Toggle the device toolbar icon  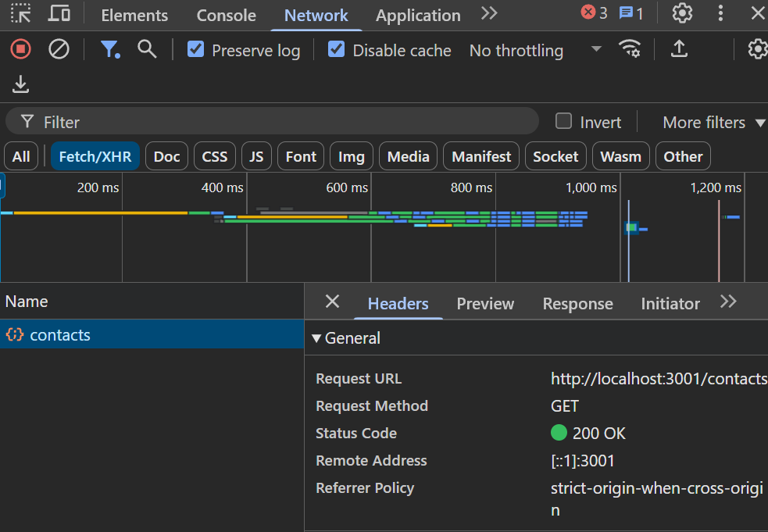point(59,13)
